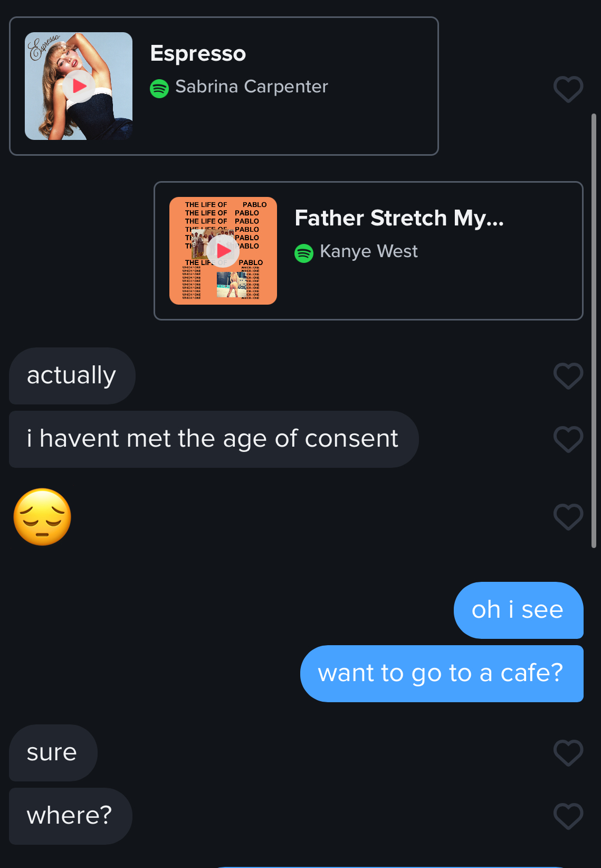Play the Father Stretch My Hands preview
The image size is (601, 868).
[x=224, y=251]
